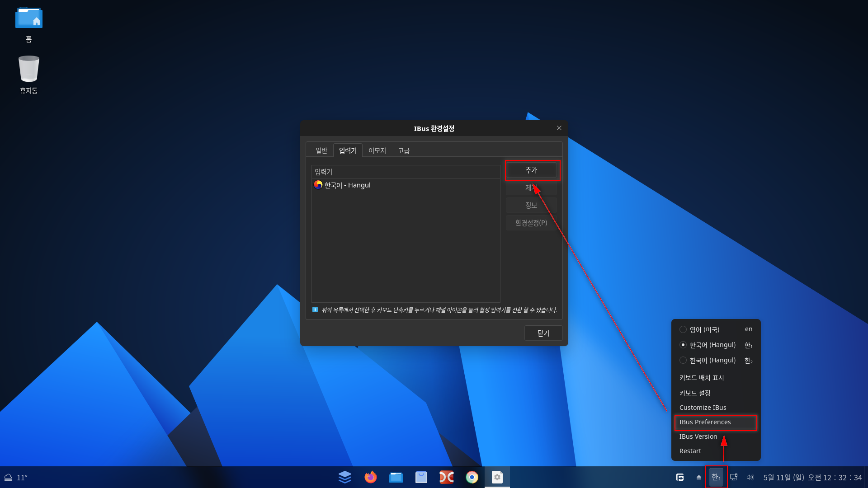Click the volume speaker tray icon
The width and height of the screenshot is (868, 488).
point(750,477)
